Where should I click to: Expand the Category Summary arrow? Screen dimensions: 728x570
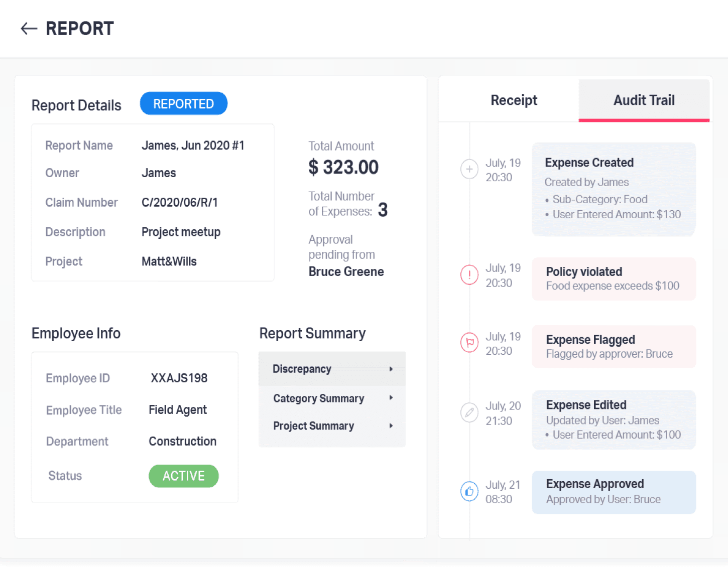[x=391, y=398]
